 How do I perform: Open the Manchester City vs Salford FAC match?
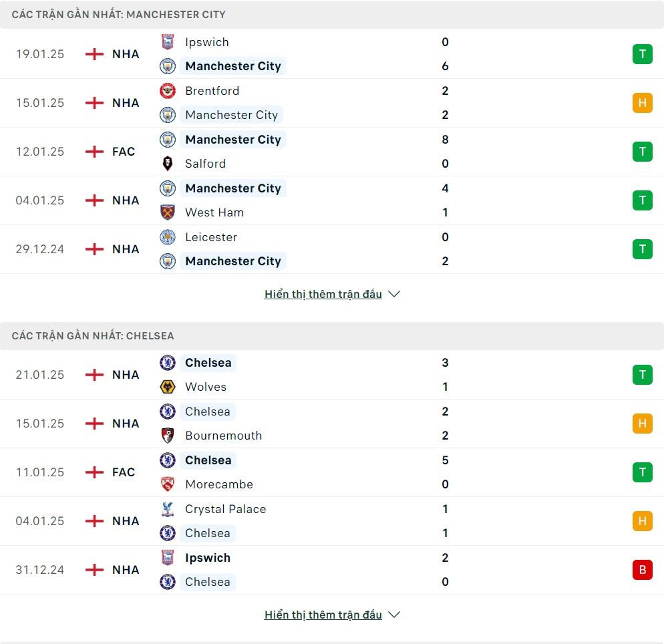point(332,152)
